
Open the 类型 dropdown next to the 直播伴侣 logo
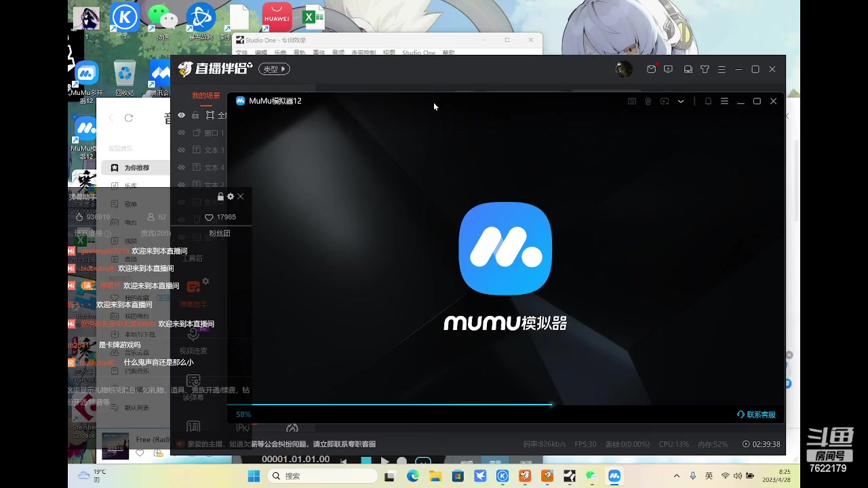click(274, 68)
